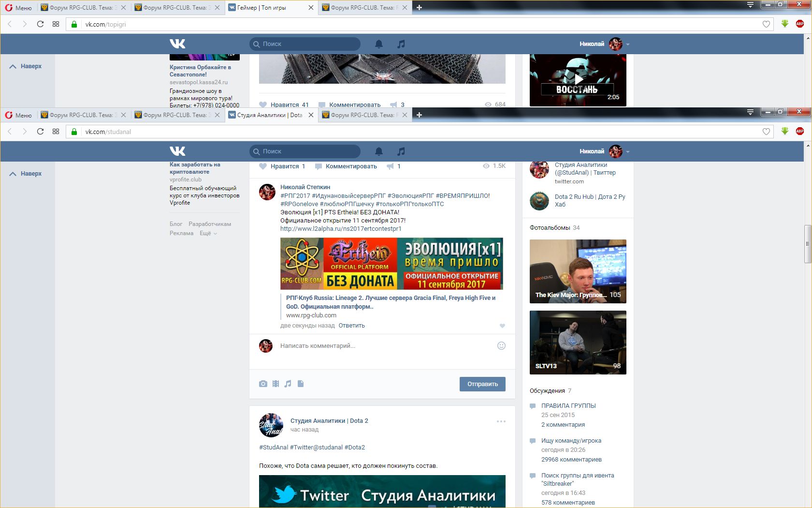The height and width of the screenshot is (508, 812).
Task: Click Комментировать next to Нравится 1
Action: (346, 166)
